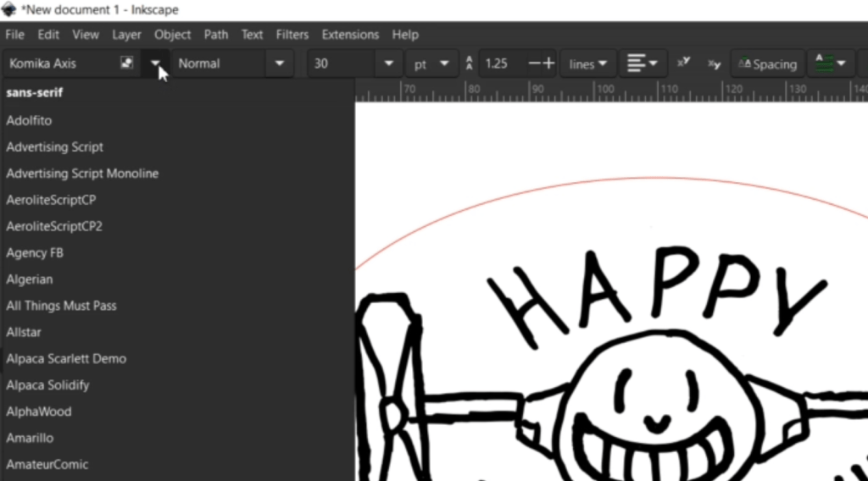Viewport: 868px width, 481px height.
Task: Click the Inkscape logo in title bar
Action: (x=10, y=10)
